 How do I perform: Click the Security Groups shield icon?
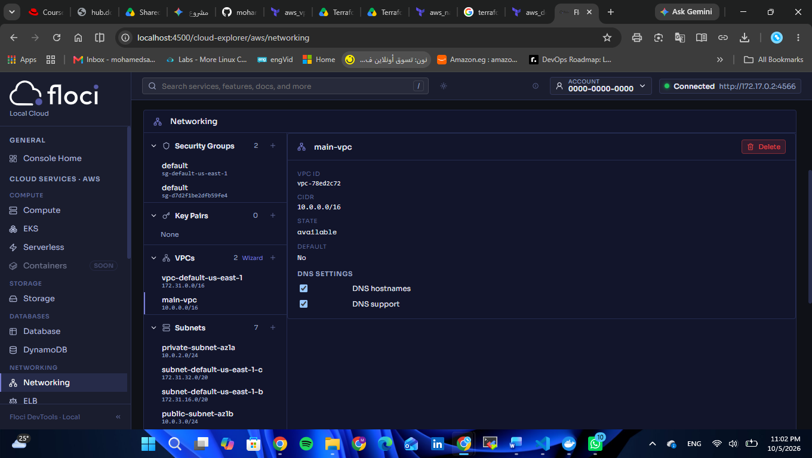pyautogui.click(x=166, y=146)
